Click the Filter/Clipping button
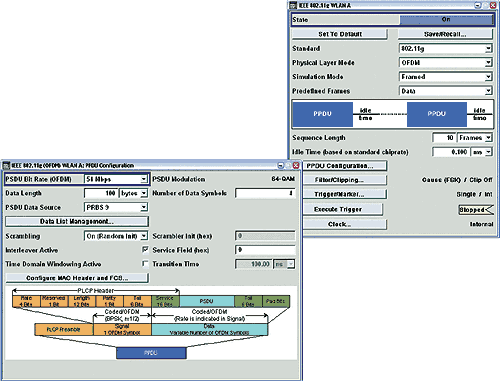The width and height of the screenshot is (500, 381). [x=345, y=180]
